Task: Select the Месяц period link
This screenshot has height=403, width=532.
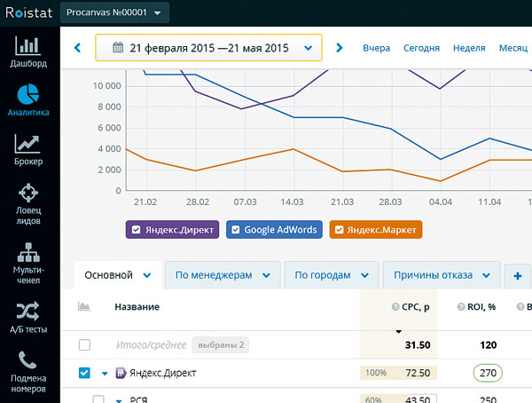Action: [513, 48]
